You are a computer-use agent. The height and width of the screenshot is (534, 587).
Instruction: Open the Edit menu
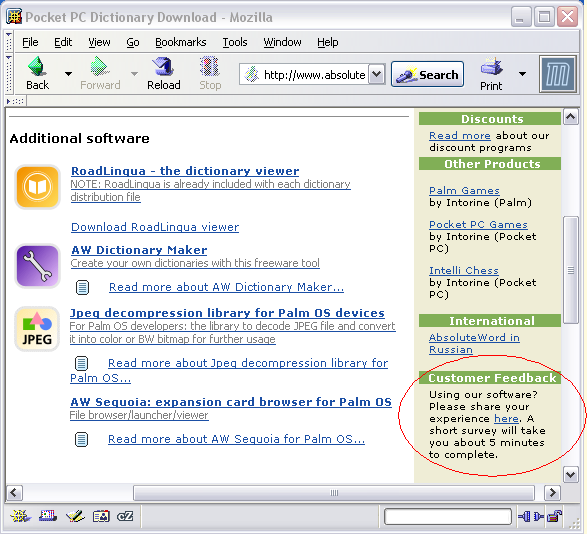click(63, 42)
